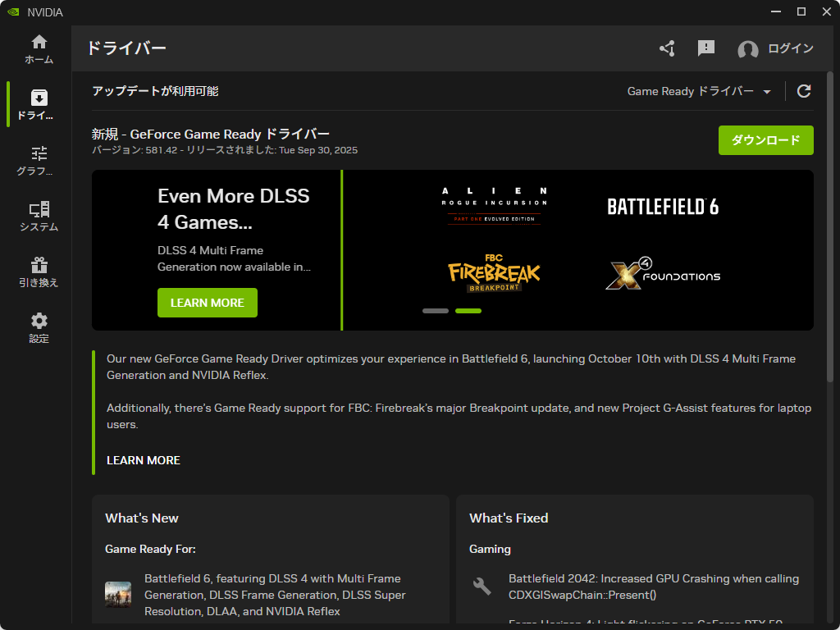Expand the driver type selector chevron
Screen dimensions: 840x630
click(x=767, y=91)
